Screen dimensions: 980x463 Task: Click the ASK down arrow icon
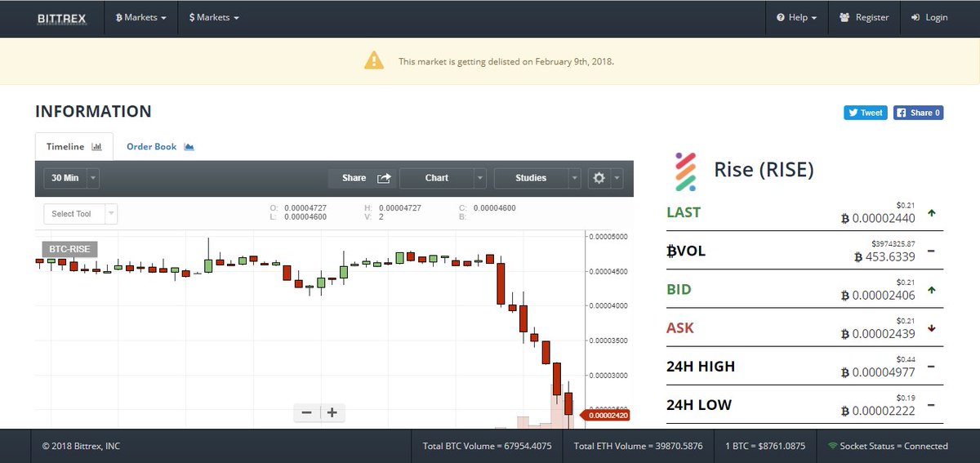coord(932,328)
